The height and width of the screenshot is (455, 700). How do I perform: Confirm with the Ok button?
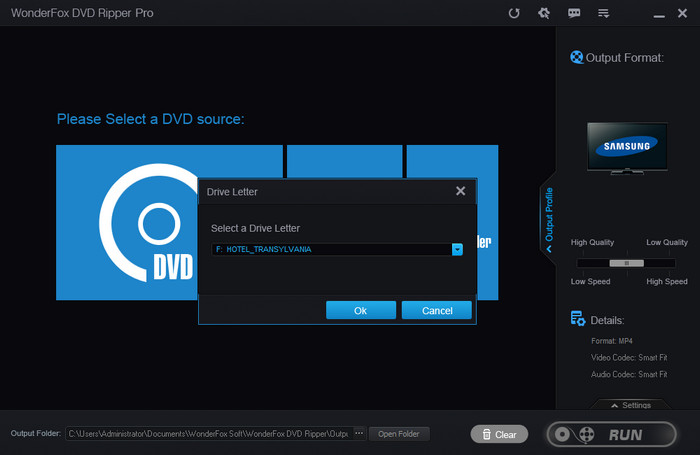pyautogui.click(x=361, y=310)
